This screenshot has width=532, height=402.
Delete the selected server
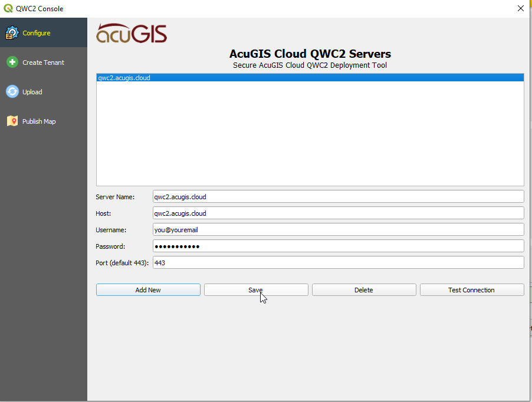(x=364, y=290)
